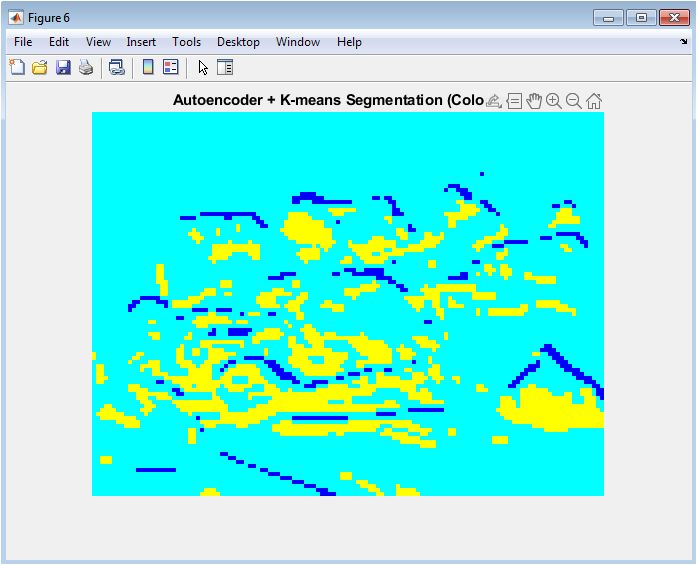Screen dimensions: 697x565
Task: Select the Zoom Out magnifier icon
Action: 574,101
